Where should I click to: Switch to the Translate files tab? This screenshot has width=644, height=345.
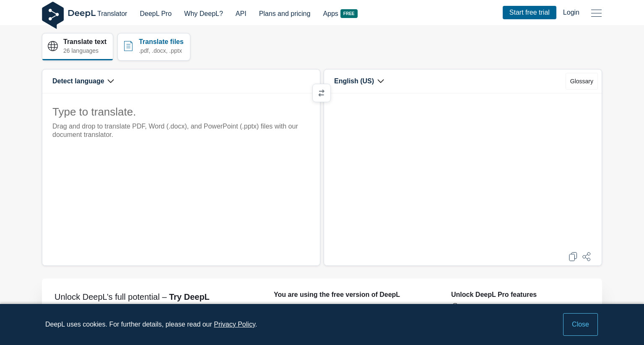pyautogui.click(x=154, y=46)
